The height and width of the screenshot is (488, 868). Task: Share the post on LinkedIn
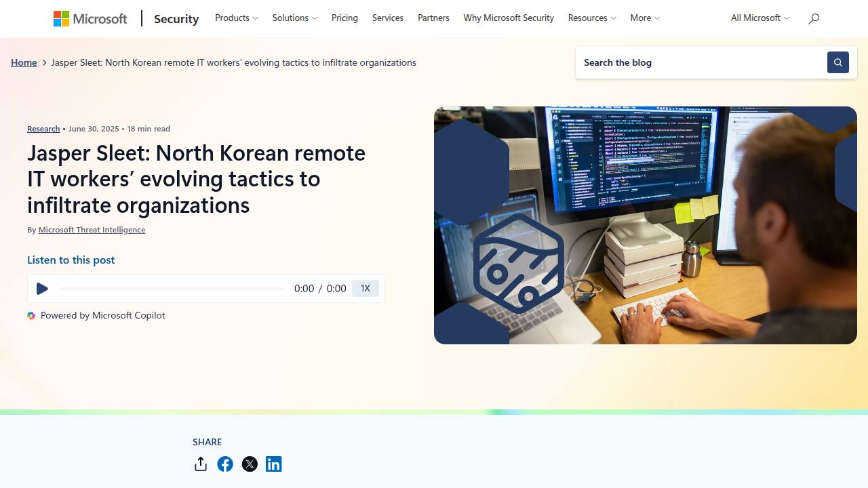(x=274, y=464)
